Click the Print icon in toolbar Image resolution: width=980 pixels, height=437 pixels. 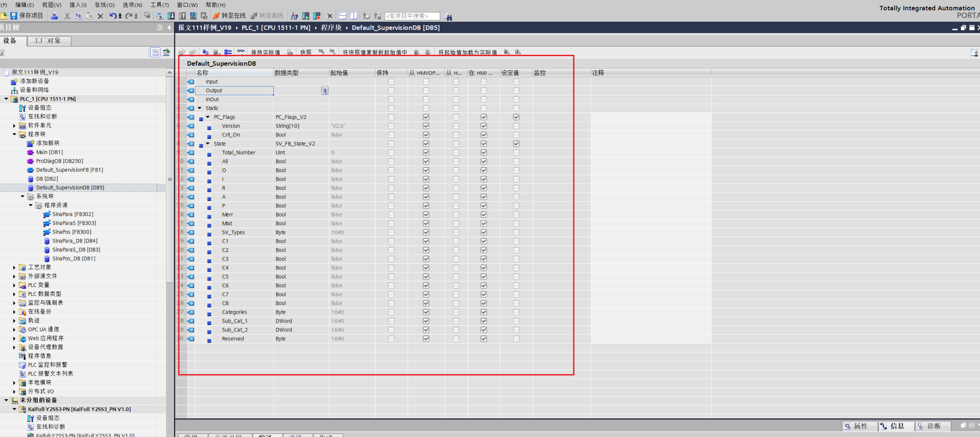click(54, 16)
